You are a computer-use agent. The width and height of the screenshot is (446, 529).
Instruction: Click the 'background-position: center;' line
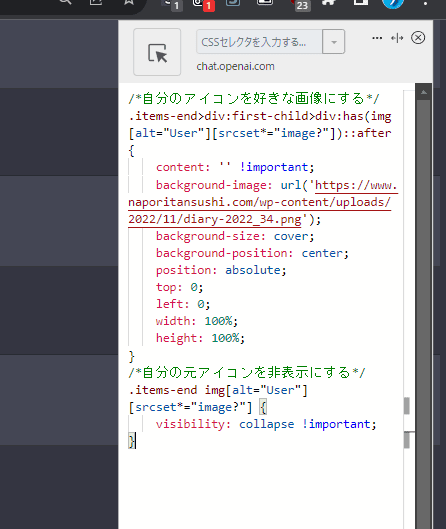tap(252, 253)
